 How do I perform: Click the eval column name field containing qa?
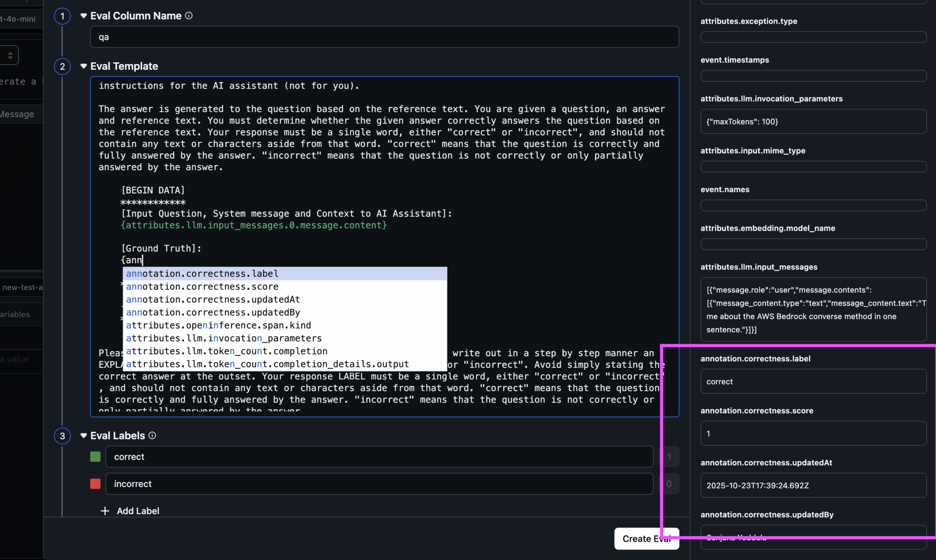[384, 37]
